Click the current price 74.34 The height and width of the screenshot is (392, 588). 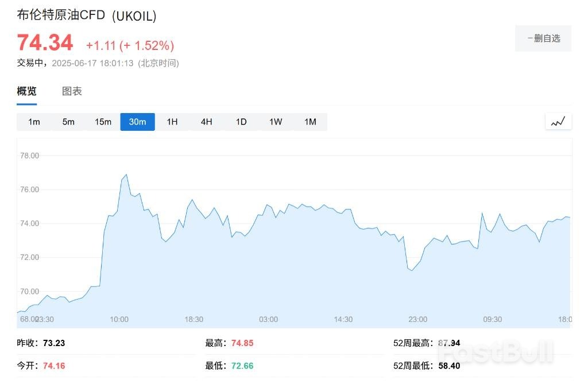(45, 44)
